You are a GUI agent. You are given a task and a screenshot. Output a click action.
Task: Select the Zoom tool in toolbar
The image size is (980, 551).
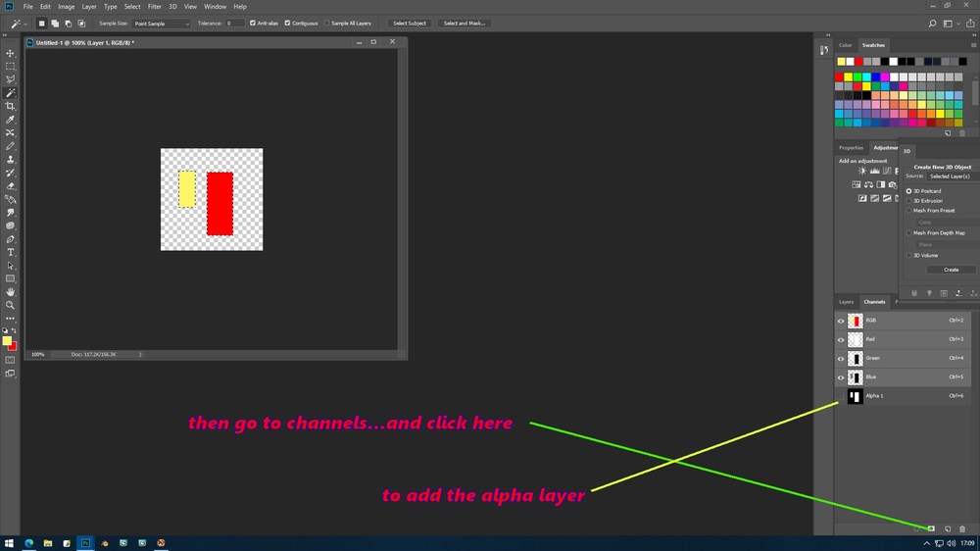10,305
